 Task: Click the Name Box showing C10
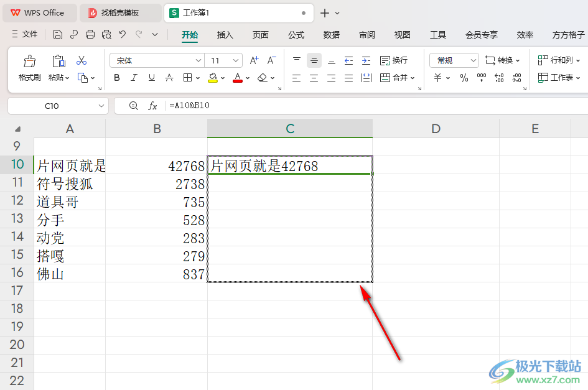[52, 106]
